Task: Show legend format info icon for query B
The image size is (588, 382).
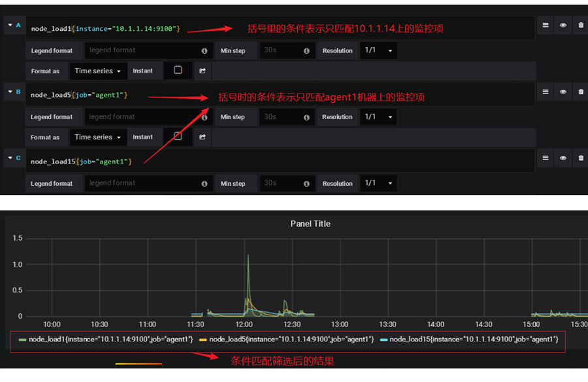Action: 204,117
